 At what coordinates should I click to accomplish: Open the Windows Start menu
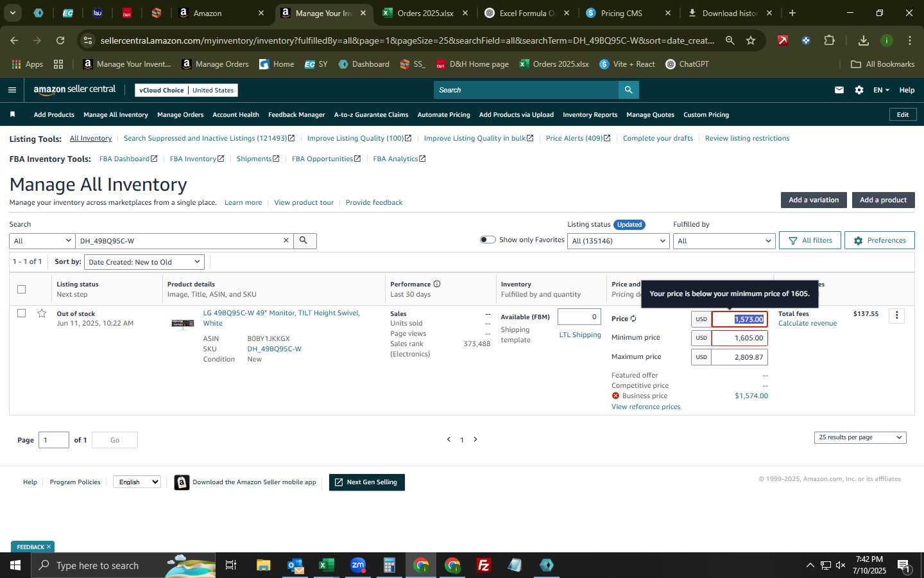pyautogui.click(x=15, y=565)
